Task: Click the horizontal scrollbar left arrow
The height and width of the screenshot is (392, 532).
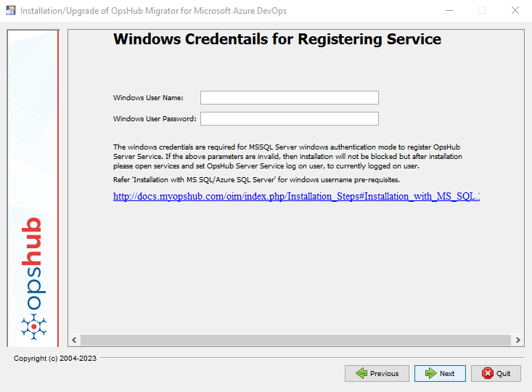Action: [73, 340]
